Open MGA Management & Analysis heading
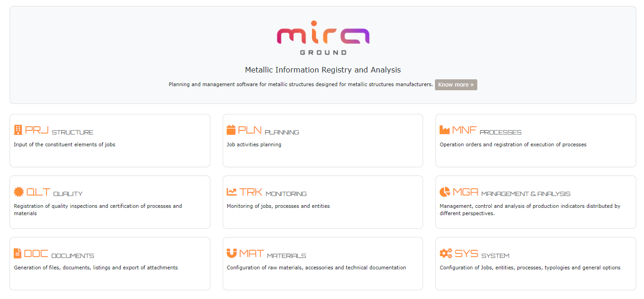Screen dimensions: 644x299 pyautogui.click(x=511, y=192)
